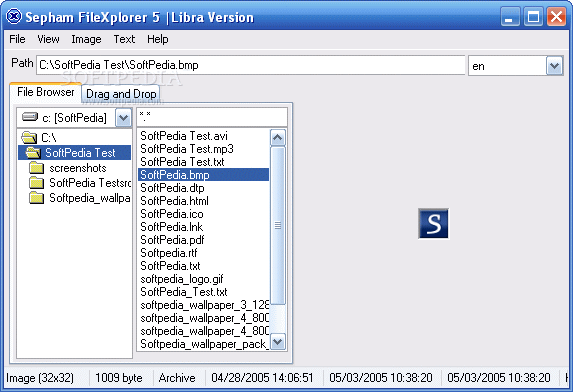Click the Sepham app icon in title bar
This screenshot has height=392, width=573.
14,17
